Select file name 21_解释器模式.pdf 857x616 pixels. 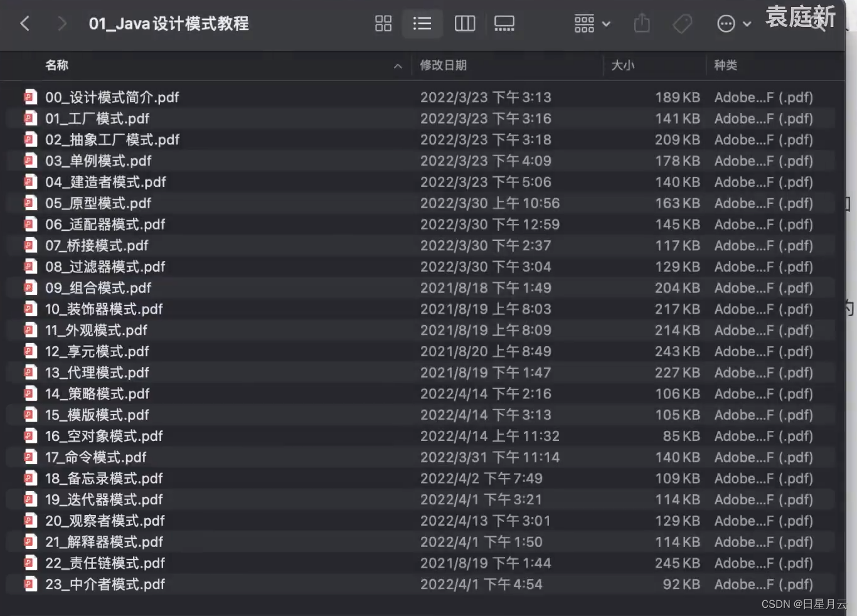click(x=104, y=542)
